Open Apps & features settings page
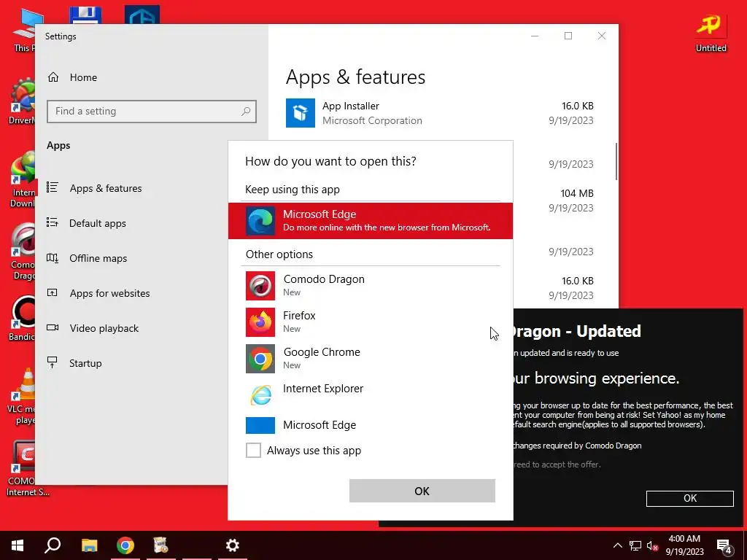Screen dimensions: 747x560 point(106,188)
